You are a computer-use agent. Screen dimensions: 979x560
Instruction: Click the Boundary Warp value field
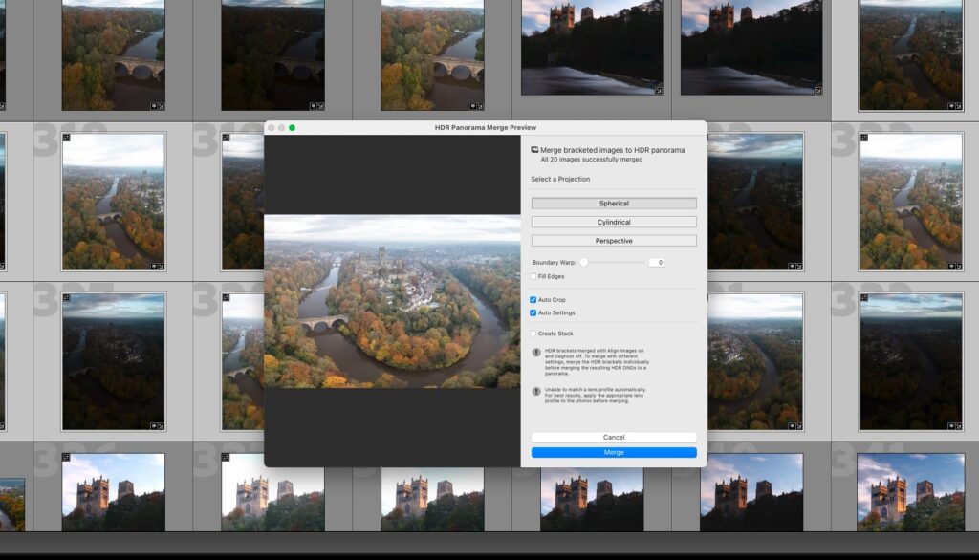(x=656, y=262)
